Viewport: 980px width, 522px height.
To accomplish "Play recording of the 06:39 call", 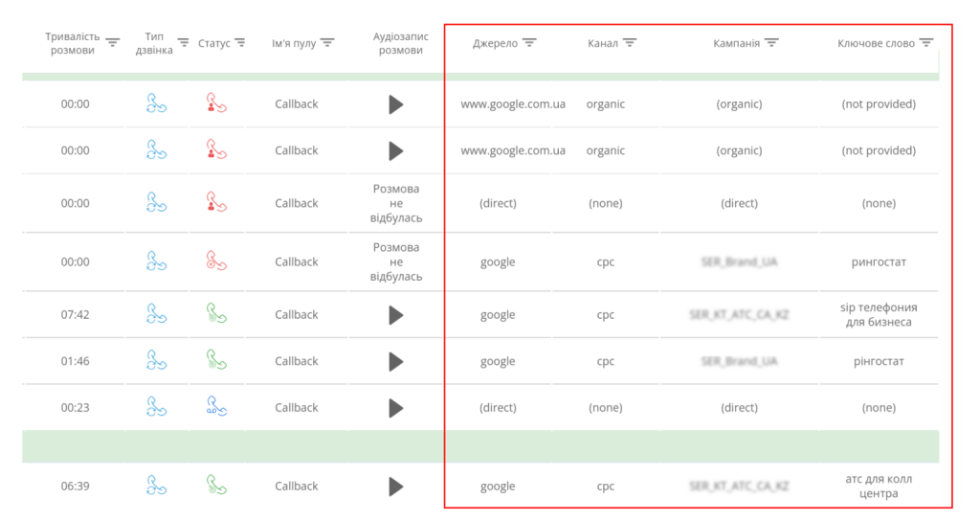I will 395,487.
